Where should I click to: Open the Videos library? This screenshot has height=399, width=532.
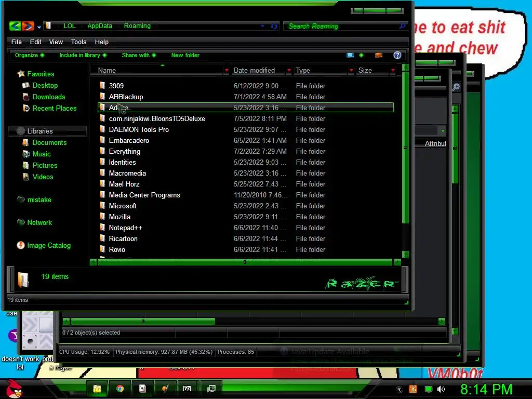pyautogui.click(x=43, y=177)
